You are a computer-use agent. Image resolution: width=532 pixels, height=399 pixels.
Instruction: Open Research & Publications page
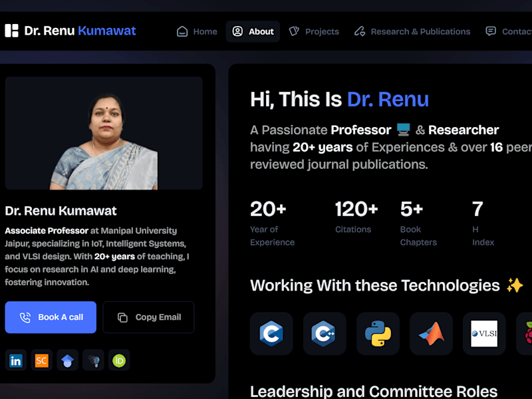(x=412, y=31)
